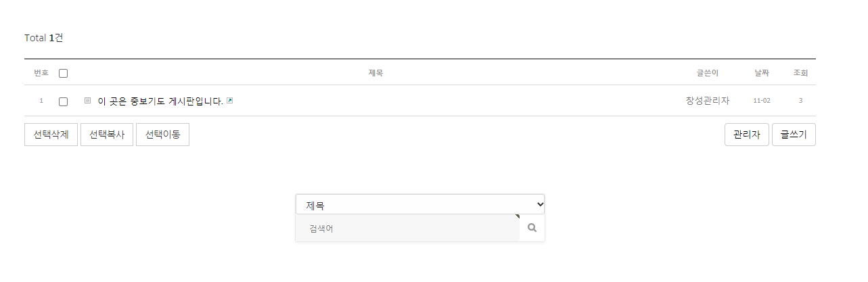
Task: Toggle the select-all checkbox in the header
Action: tap(63, 73)
